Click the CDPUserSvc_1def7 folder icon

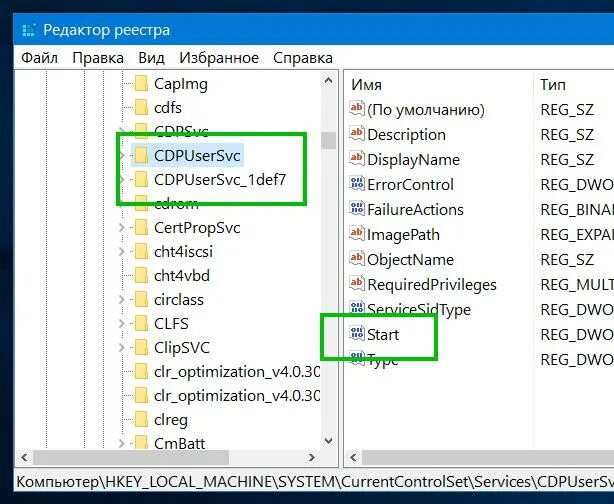tap(141, 180)
